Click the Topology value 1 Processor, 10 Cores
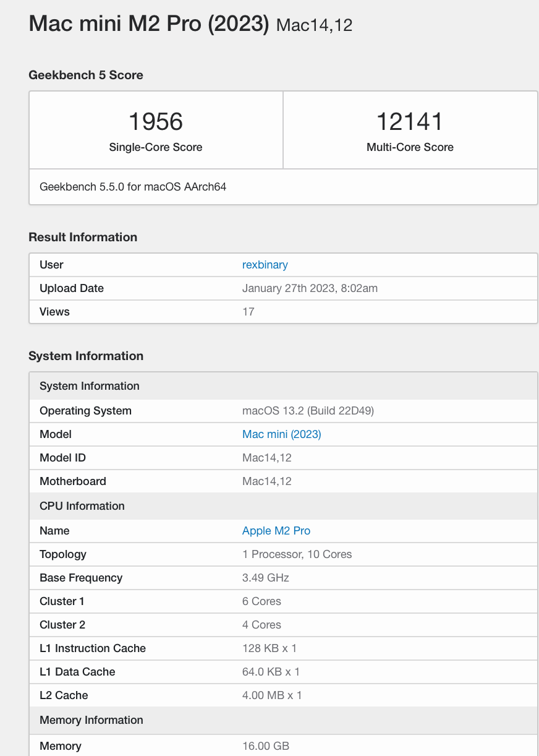The width and height of the screenshot is (539, 756). 297,554
